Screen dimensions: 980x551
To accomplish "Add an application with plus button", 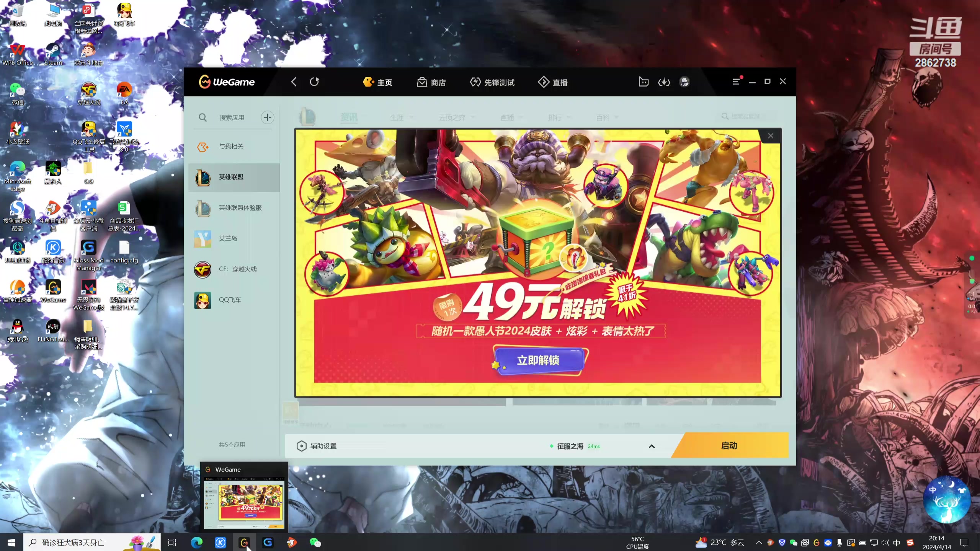I will (x=268, y=117).
